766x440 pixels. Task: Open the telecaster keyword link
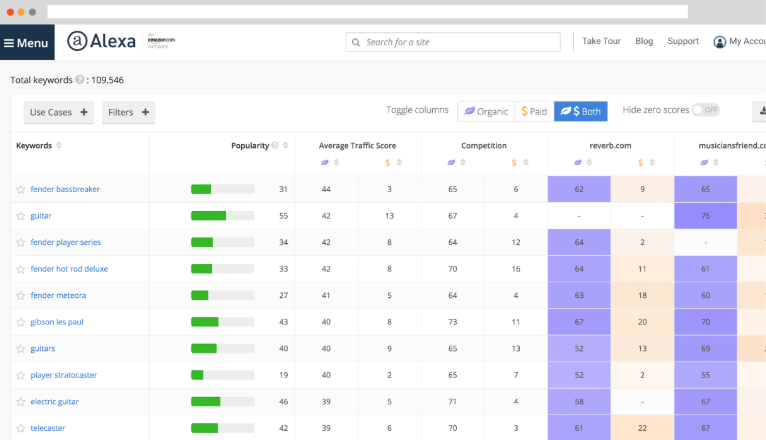[x=48, y=428]
